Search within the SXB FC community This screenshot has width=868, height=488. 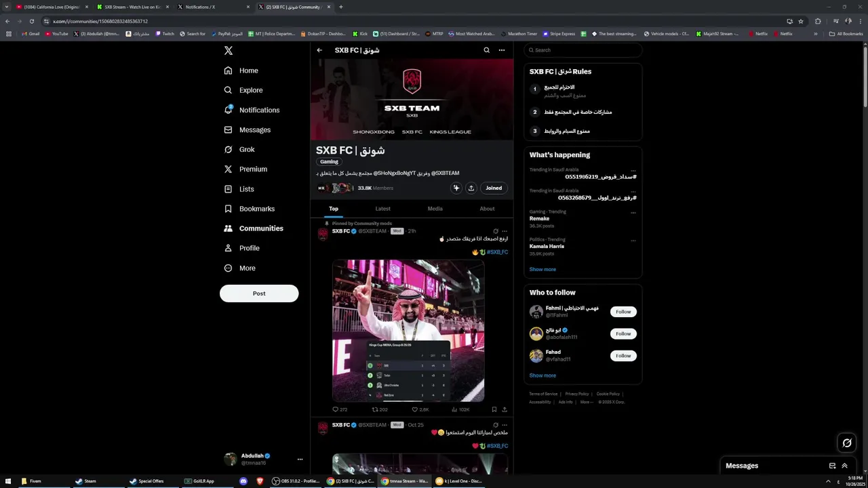pyautogui.click(x=486, y=50)
